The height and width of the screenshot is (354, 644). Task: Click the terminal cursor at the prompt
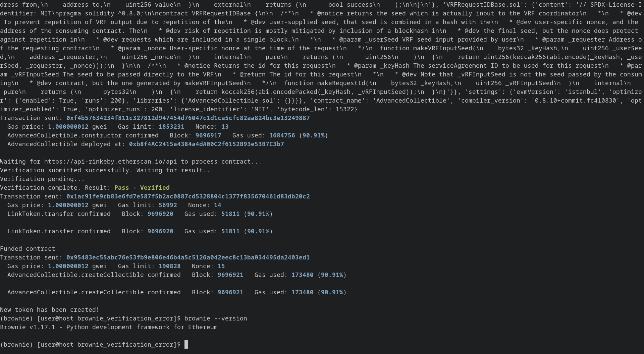coord(186,344)
